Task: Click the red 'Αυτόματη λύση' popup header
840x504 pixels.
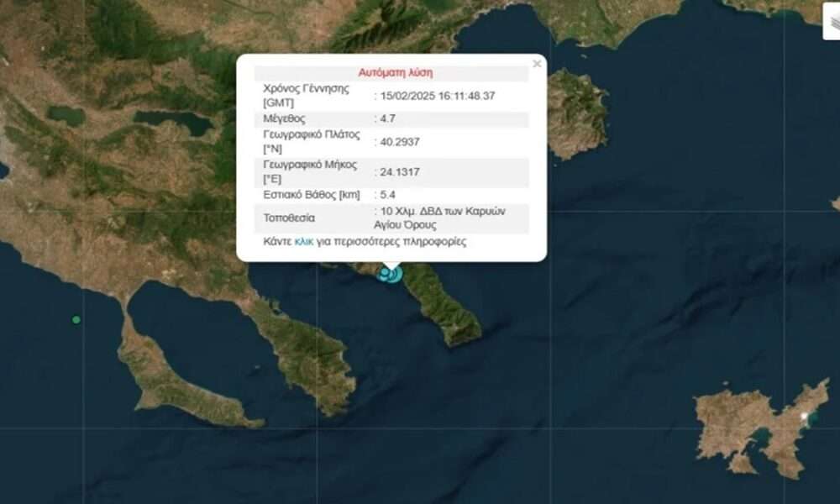Action: tap(395, 73)
